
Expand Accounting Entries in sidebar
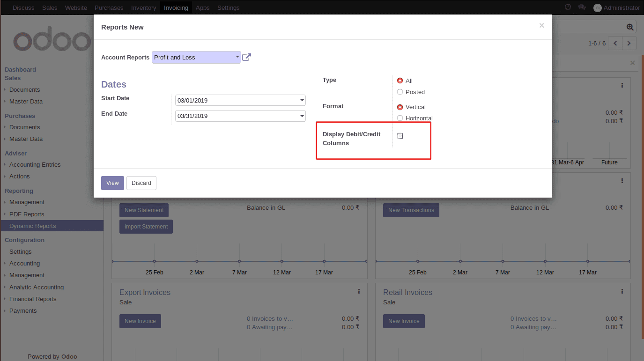coord(35,164)
